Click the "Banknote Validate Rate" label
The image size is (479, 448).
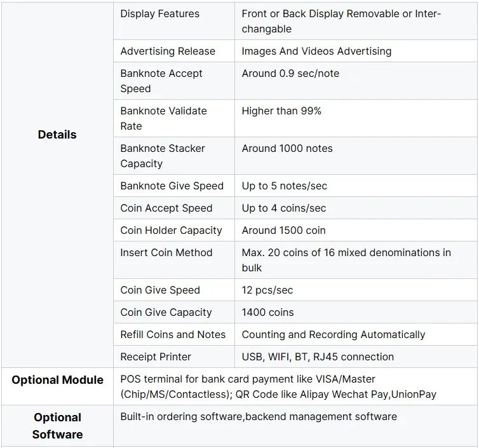click(163, 118)
